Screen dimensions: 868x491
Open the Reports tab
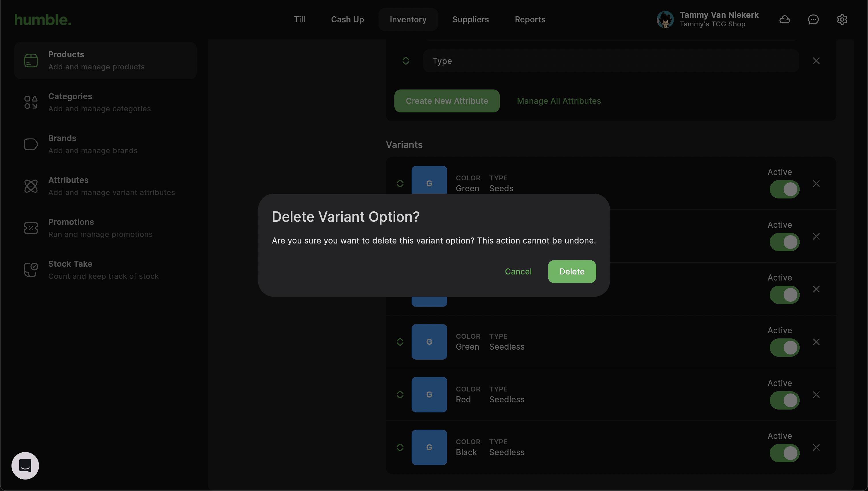point(530,20)
